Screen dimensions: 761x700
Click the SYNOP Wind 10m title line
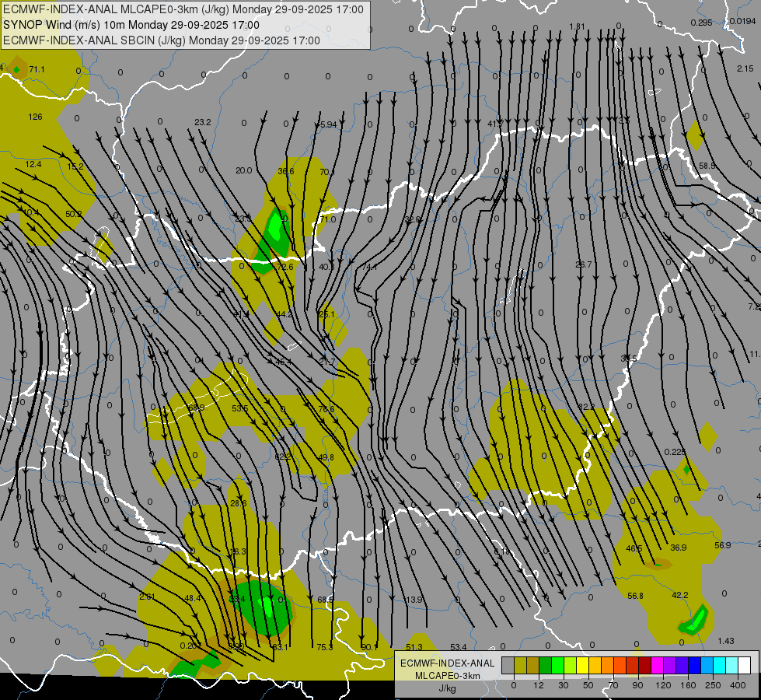click(x=131, y=25)
